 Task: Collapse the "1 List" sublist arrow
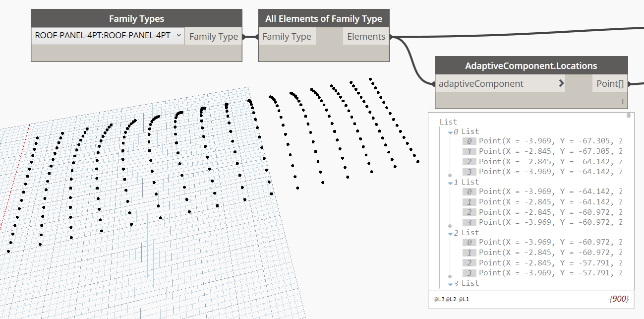tap(450, 183)
